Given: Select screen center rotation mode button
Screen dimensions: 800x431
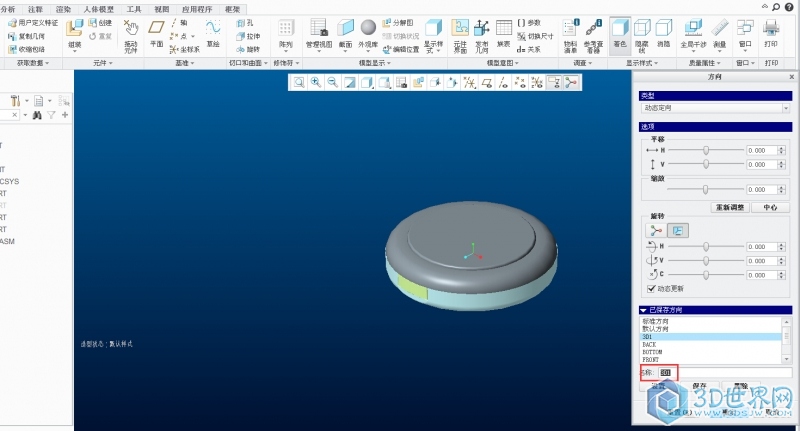Looking at the screenshot, I should coord(678,231).
